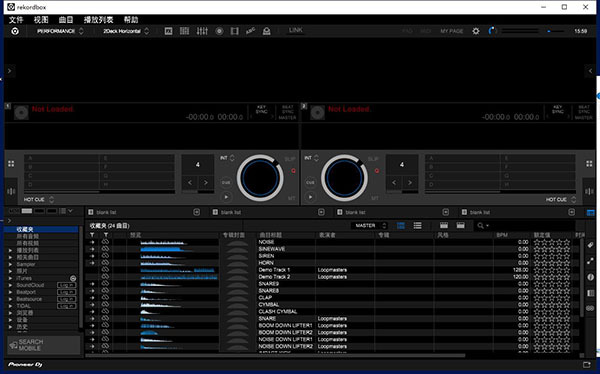Expand the Sampler tree node
The height and width of the screenshot is (374, 600).
point(10,264)
